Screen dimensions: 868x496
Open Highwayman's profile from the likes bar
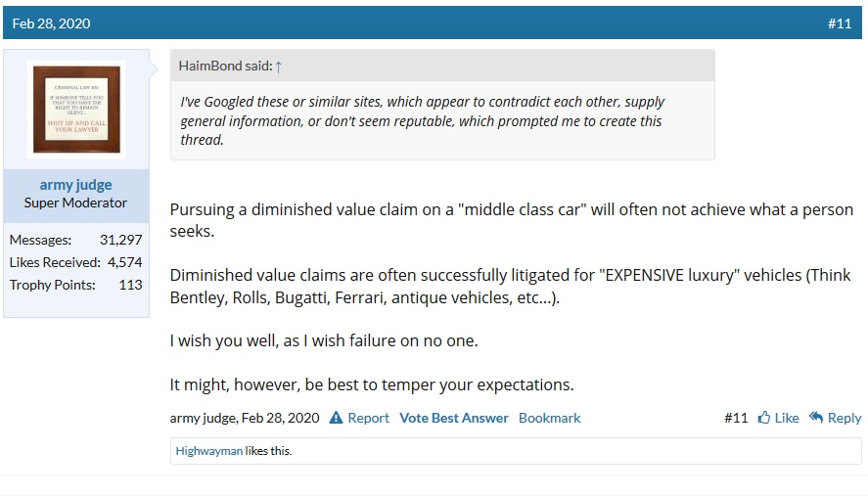click(x=209, y=451)
